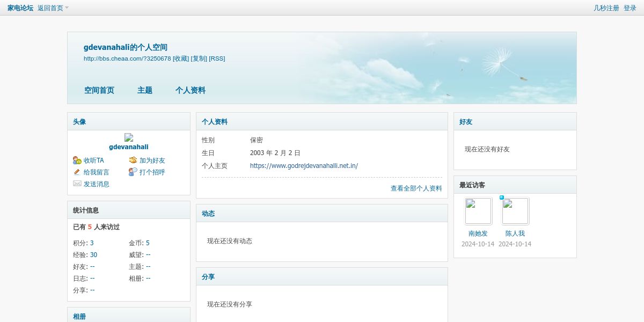Click the online status icon above 陈人我
Viewport: 644px width, 322px height.
[x=502, y=197]
